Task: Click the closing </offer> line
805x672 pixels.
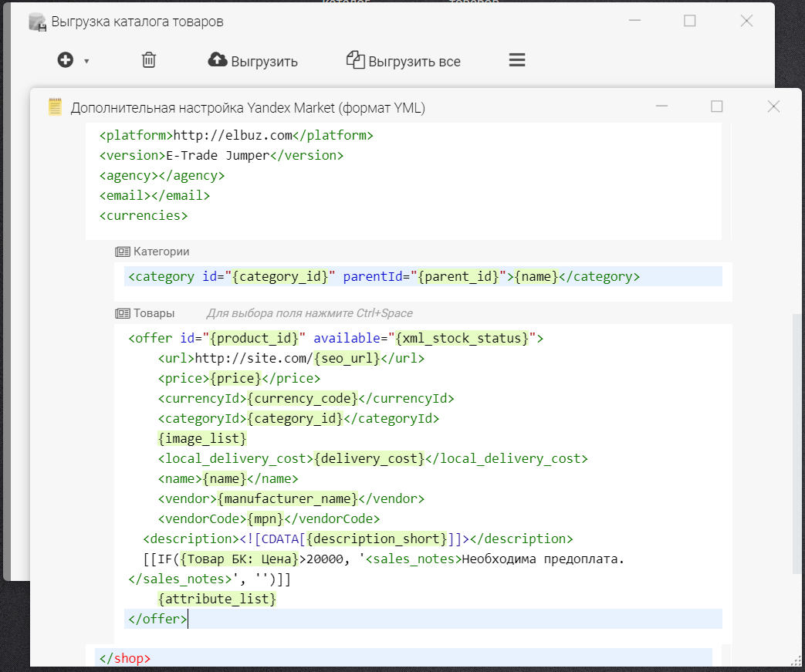Action: coord(423,619)
